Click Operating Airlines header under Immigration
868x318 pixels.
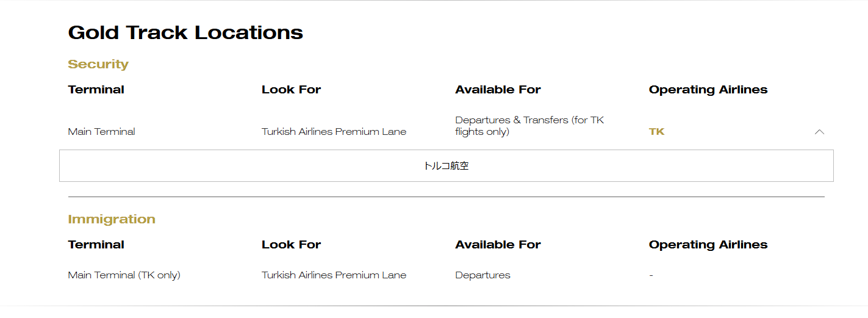[x=708, y=245]
